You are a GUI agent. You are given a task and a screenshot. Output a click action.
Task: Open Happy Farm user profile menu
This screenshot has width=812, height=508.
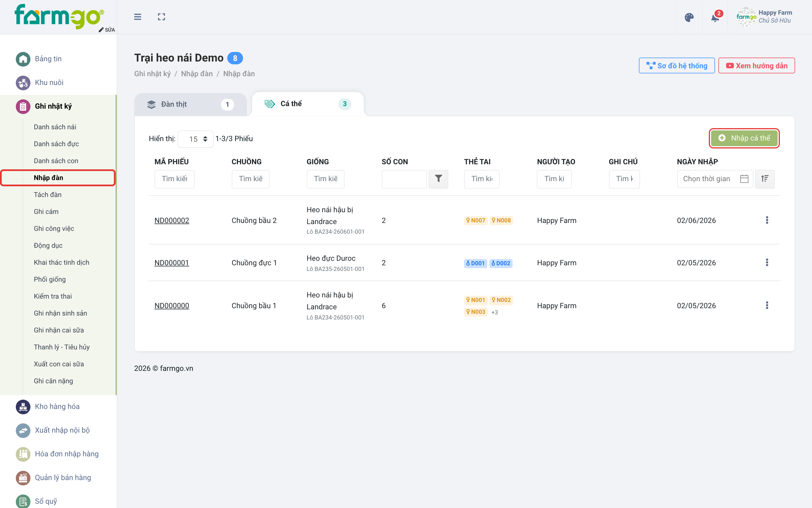coord(764,17)
